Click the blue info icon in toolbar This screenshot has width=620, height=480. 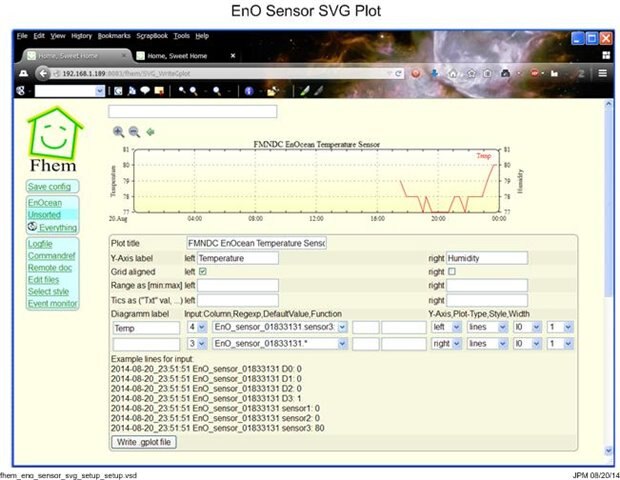(249, 91)
